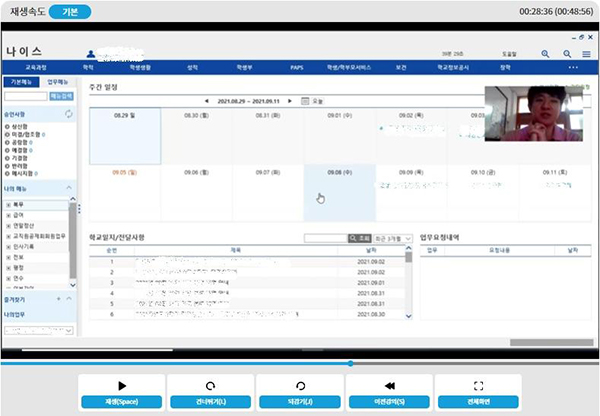Select the 09.08 (수) calendar cell
This screenshot has width=600, height=416.
click(x=340, y=193)
